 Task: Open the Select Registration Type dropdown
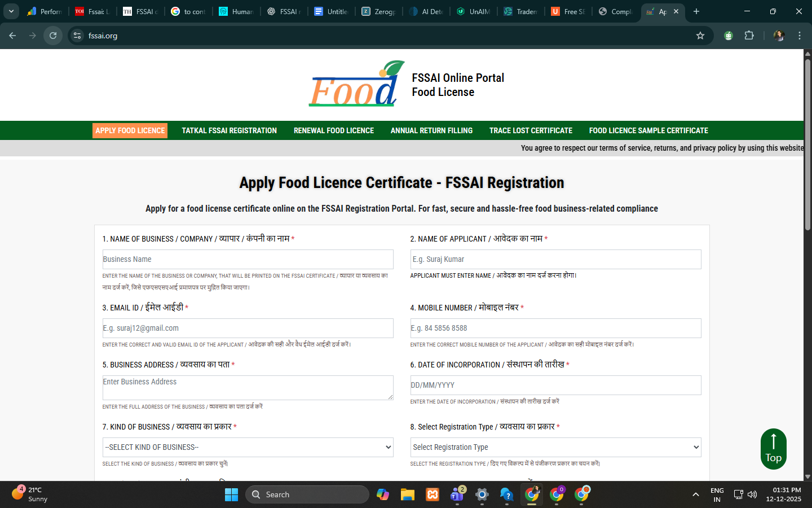555,447
